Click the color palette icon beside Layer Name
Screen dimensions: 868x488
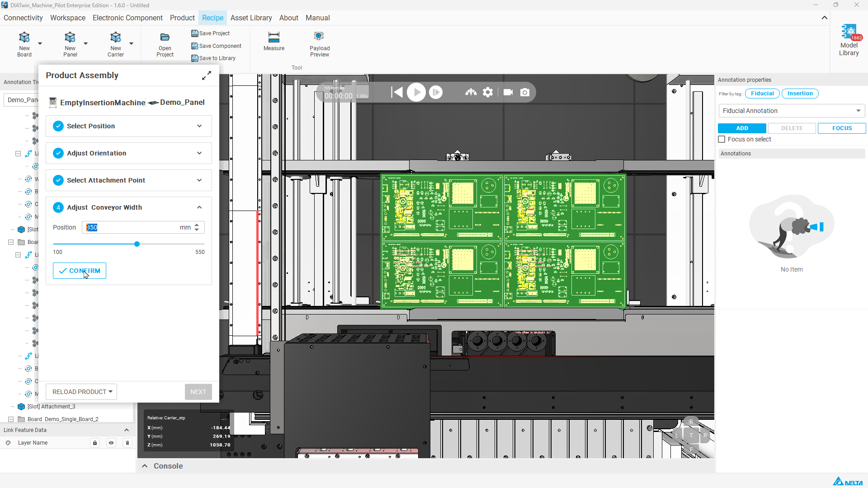pos(8,443)
